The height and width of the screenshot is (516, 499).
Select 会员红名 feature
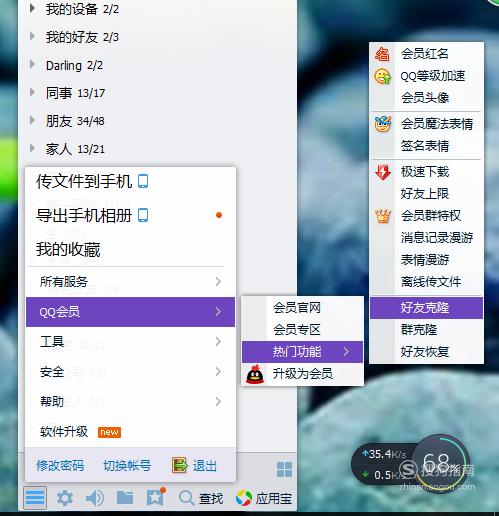click(427, 54)
